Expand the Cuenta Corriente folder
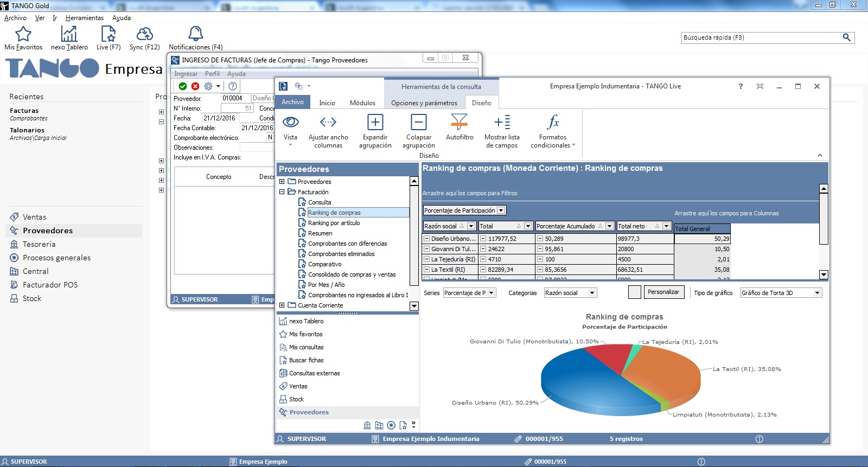 [x=282, y=305]
